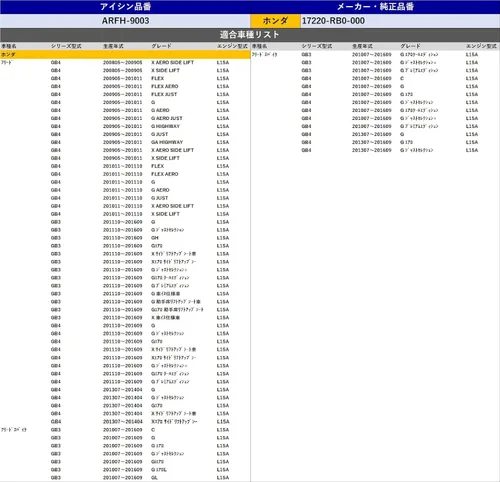
Task: Click X SIDE LIFT in the 200805~200905 row
Action: (x=165, y=70)
